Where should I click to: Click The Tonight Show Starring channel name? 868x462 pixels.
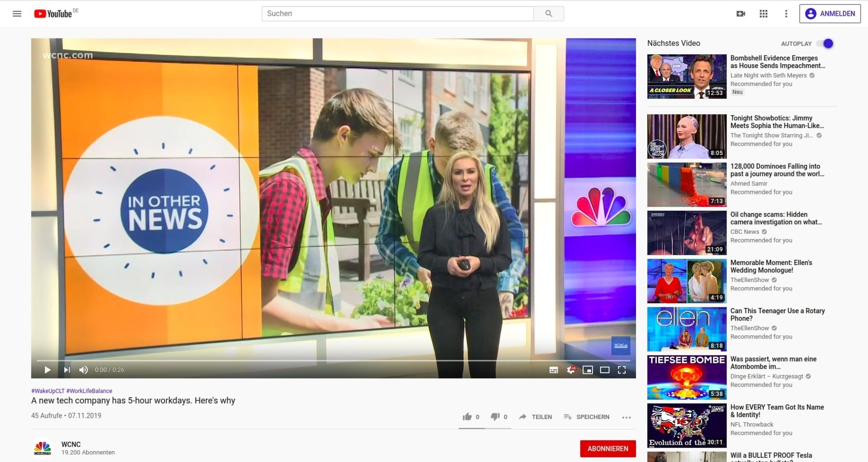pyautogui.click(x=771, y=135)
